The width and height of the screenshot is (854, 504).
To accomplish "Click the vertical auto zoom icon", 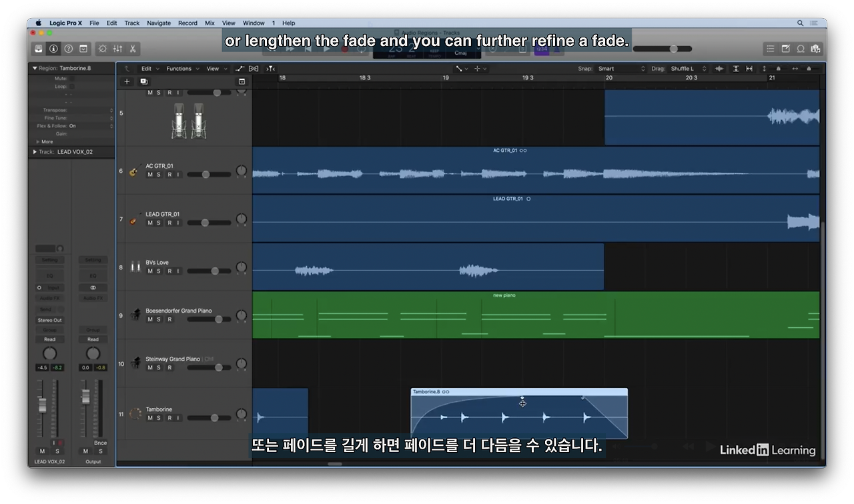I will coord(736,69).
